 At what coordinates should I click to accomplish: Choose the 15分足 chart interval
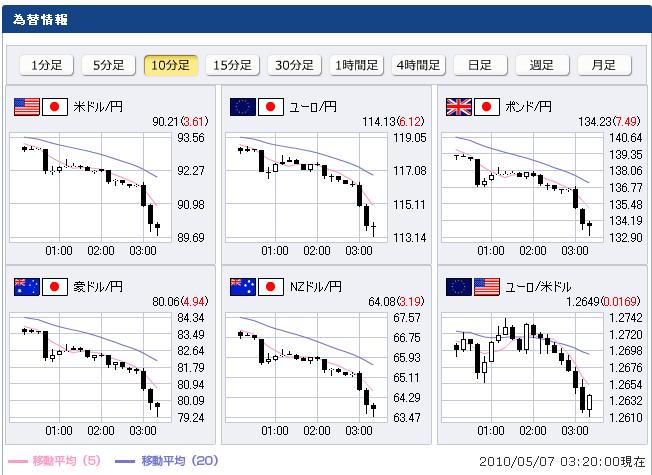point(233,65)
